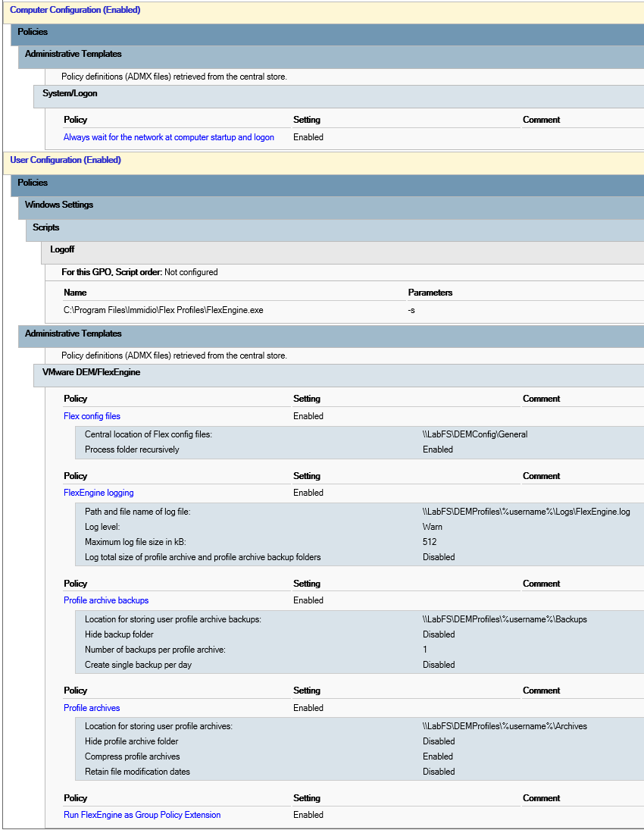The image size is (644, 830).
Task: Click the Warn log level value
Action: point(433,527)
